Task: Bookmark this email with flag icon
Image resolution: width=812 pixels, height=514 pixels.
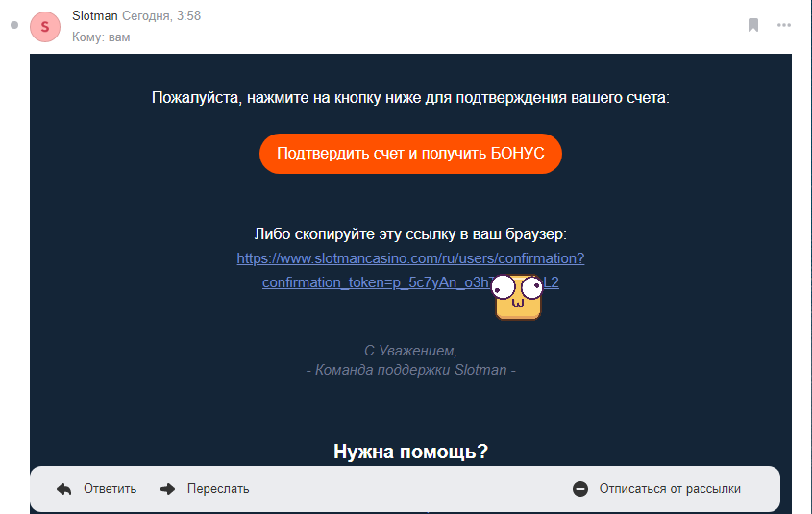Action: pos(753,25)
